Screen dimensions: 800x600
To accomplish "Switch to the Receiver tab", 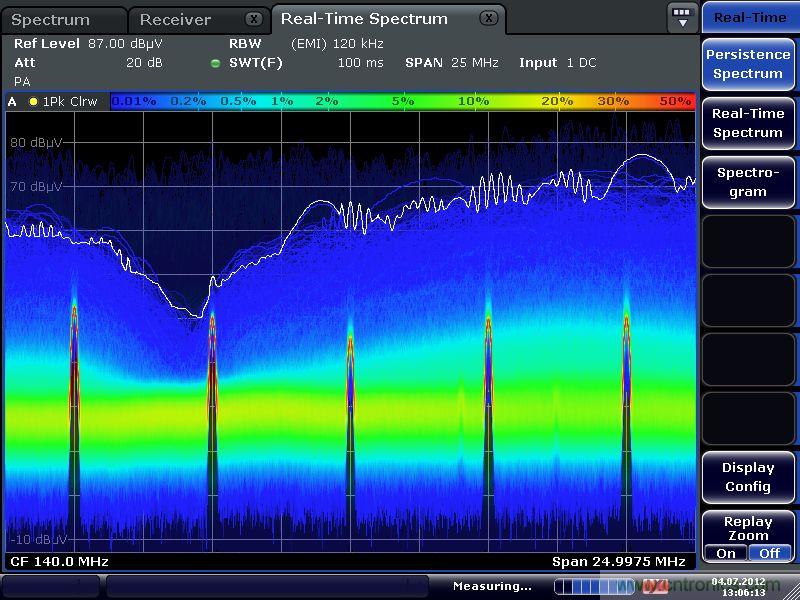I will tap(176, 20).
